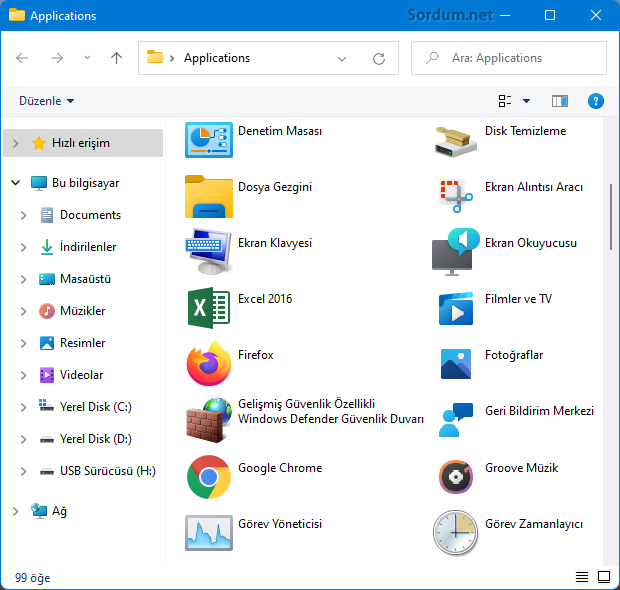
Task: Click the Görev Zamanlayıcı label text
Action: coord(534,524)
